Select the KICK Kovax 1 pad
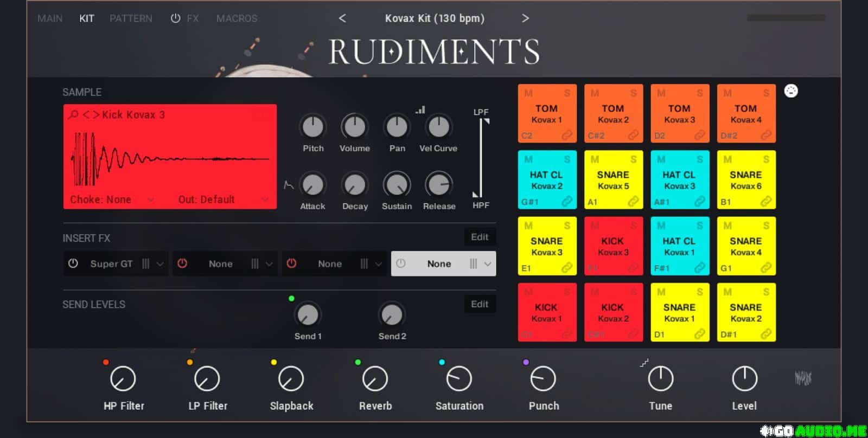This screenshot has height=438, width=868. tap(546, 312)
